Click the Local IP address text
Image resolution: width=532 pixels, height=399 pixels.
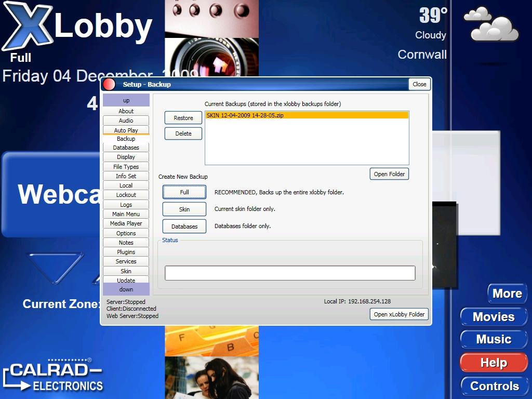[x=357, y=301]
